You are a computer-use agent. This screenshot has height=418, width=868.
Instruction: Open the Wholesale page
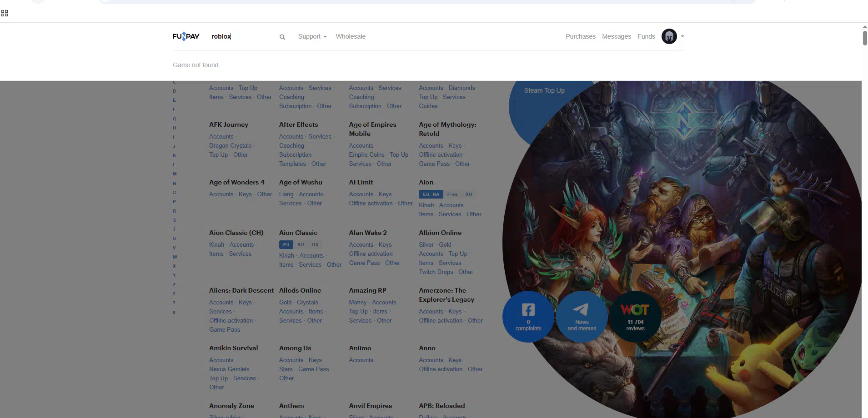click(x=351, y=36)
